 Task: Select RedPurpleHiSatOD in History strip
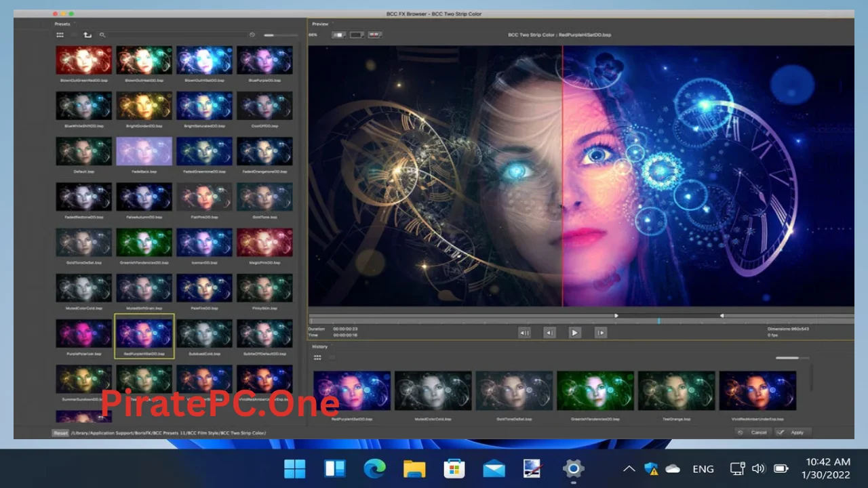click(351, 390)
